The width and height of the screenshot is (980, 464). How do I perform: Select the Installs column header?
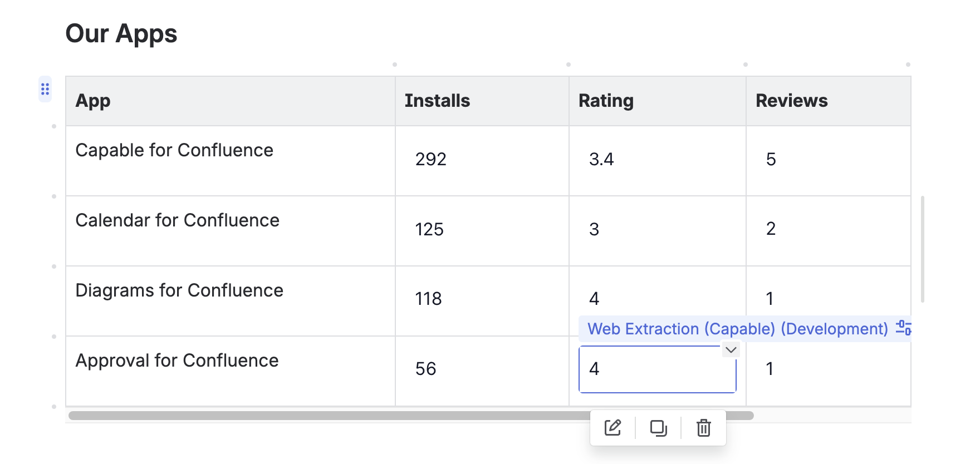point(437,101)
